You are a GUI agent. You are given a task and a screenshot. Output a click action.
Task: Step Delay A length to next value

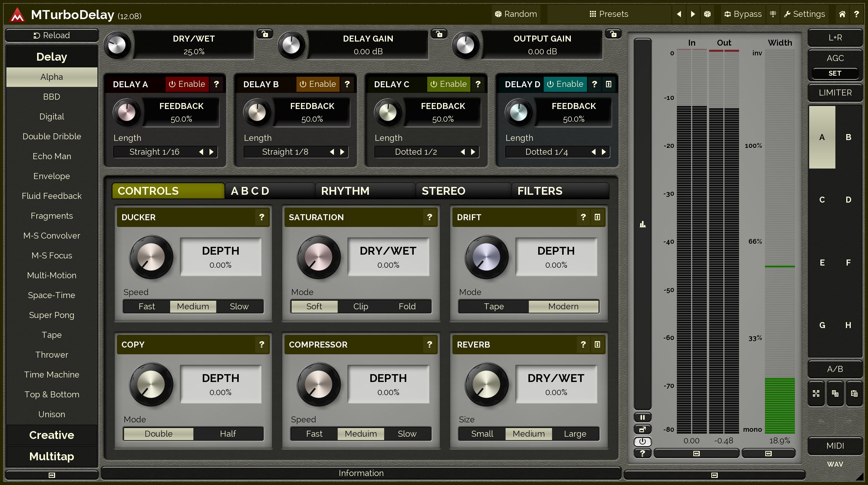211,152
